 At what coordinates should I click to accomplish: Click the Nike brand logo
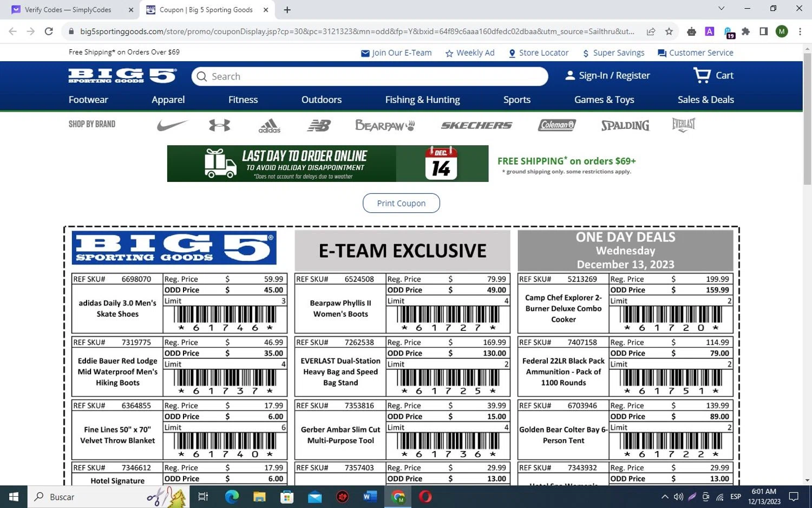(x=172, y=125)
